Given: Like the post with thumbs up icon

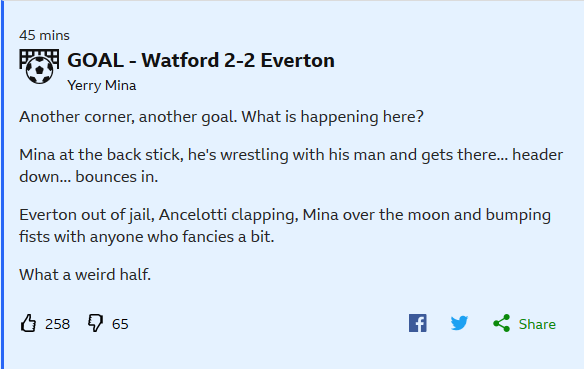Looking at the screenshot, I should coord(28,323).
